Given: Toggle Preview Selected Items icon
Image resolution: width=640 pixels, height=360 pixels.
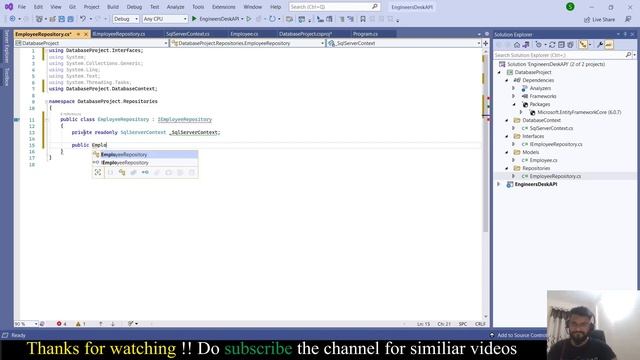Looking at the screenshot, I should click(x=609, y=44).
